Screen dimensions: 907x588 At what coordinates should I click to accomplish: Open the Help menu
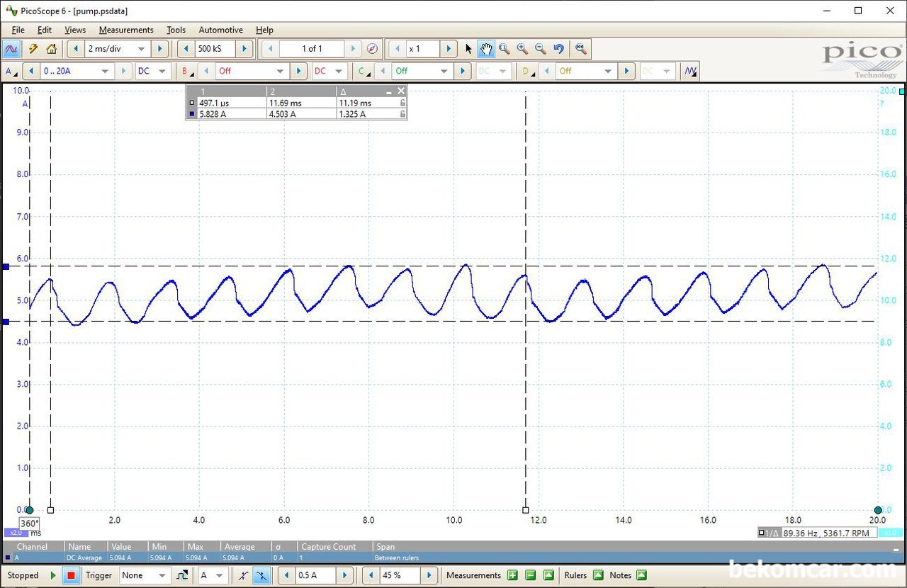point(265,30)
